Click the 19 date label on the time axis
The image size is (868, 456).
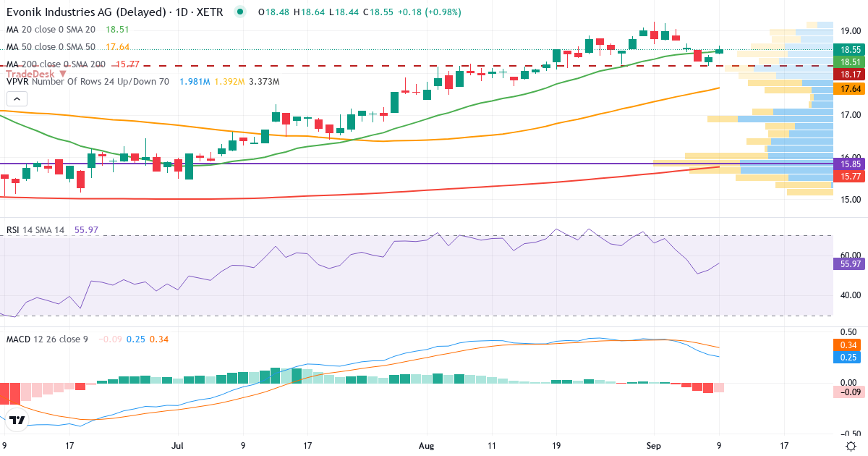tap(556, 446)
